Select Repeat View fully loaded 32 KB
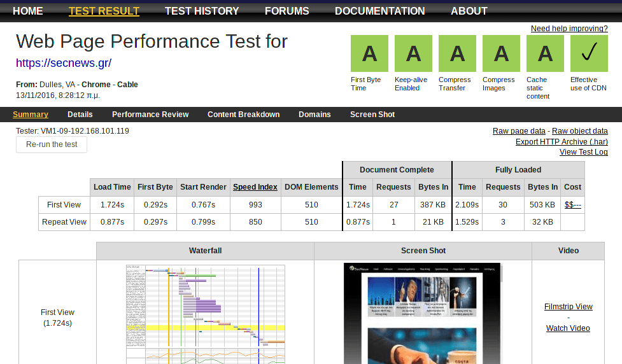 pyautogui.click(x=542, y=222)
